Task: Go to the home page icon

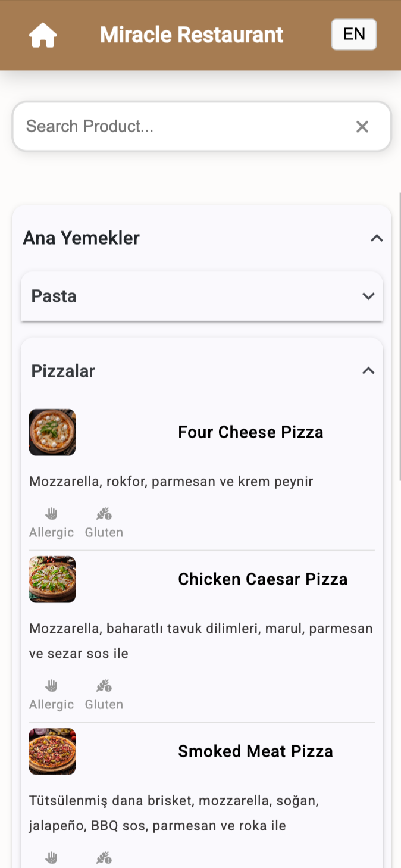Action: point(43,35)
